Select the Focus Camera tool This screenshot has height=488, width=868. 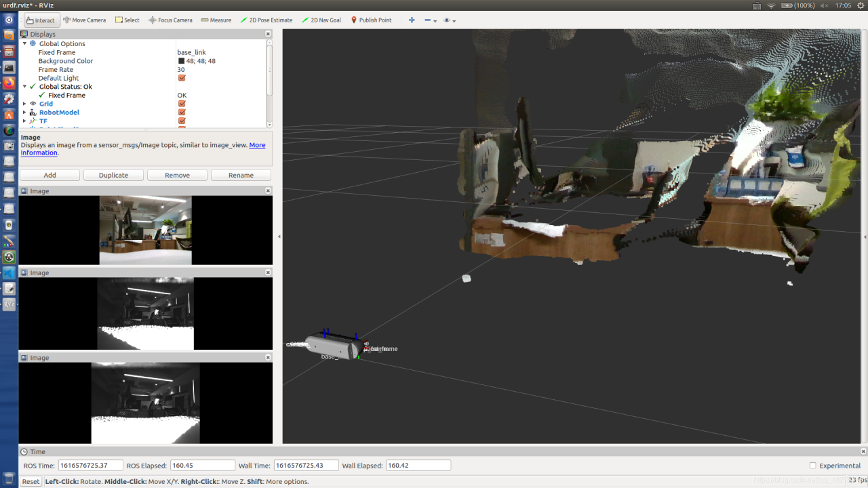pyautogui.click(x=170, y=20)
